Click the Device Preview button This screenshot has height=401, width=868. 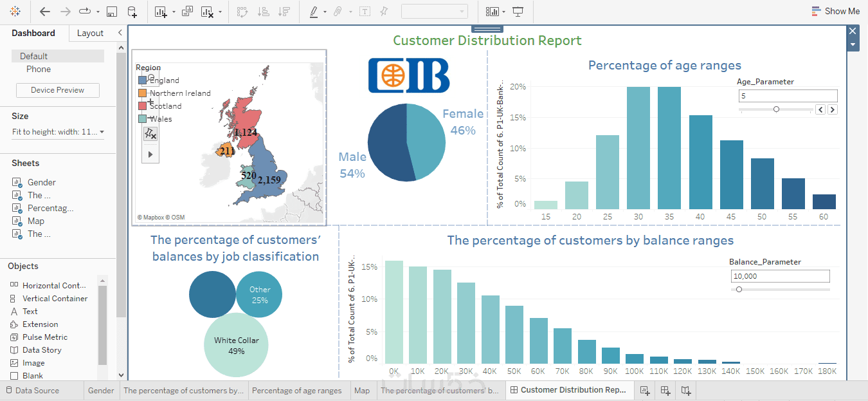[58, 90]
